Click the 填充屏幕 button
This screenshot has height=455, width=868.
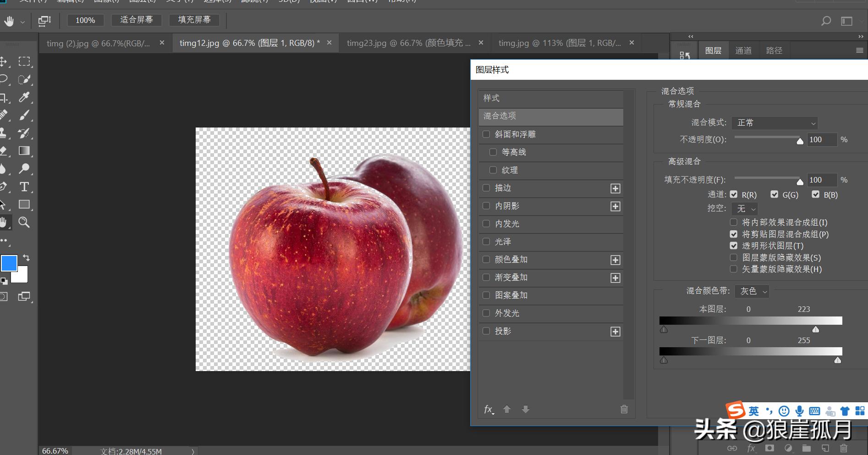pos(194,20)
